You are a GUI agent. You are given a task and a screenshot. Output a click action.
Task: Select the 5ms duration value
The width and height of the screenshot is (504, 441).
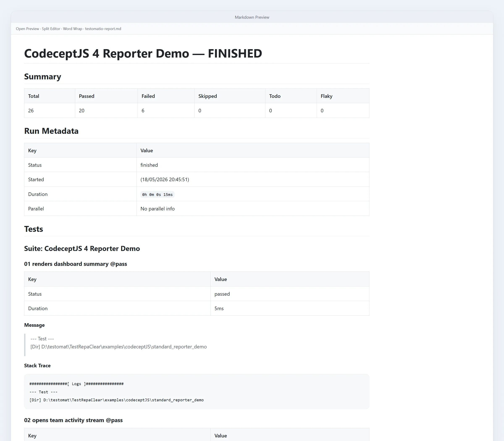click(x=219, y=308)
